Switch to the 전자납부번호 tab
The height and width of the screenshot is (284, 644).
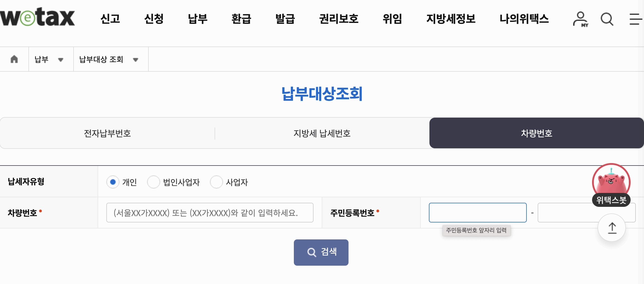107,133
